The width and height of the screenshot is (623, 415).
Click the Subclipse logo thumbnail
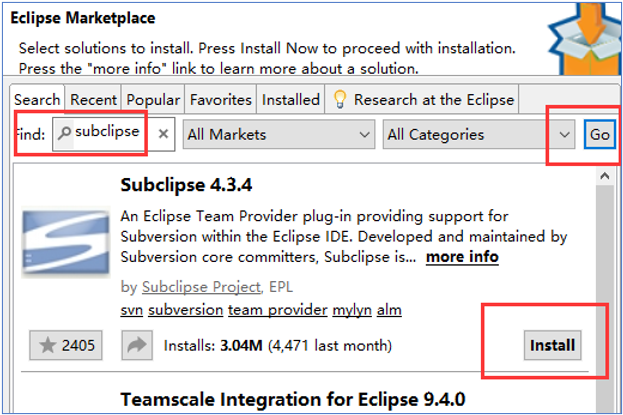pyautogui.click(x=66, y=242)
